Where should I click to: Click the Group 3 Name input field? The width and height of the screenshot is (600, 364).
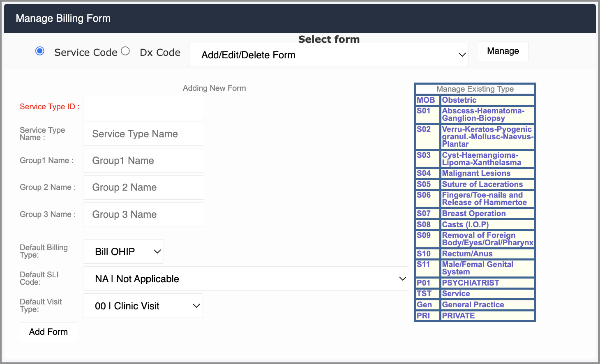tap(143, 214)
